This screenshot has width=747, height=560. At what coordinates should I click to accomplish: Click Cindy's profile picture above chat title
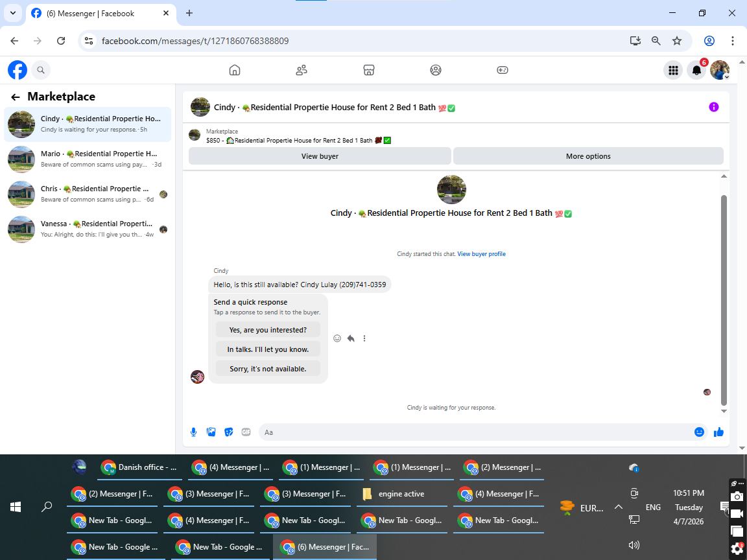[x=451, y=189]
